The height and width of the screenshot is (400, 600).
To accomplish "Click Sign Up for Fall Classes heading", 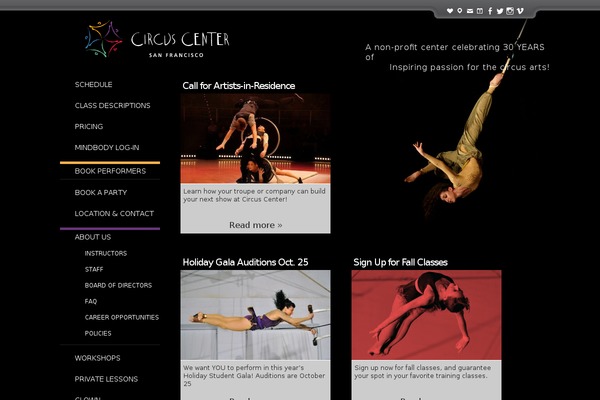I will (x=400, y=262).
